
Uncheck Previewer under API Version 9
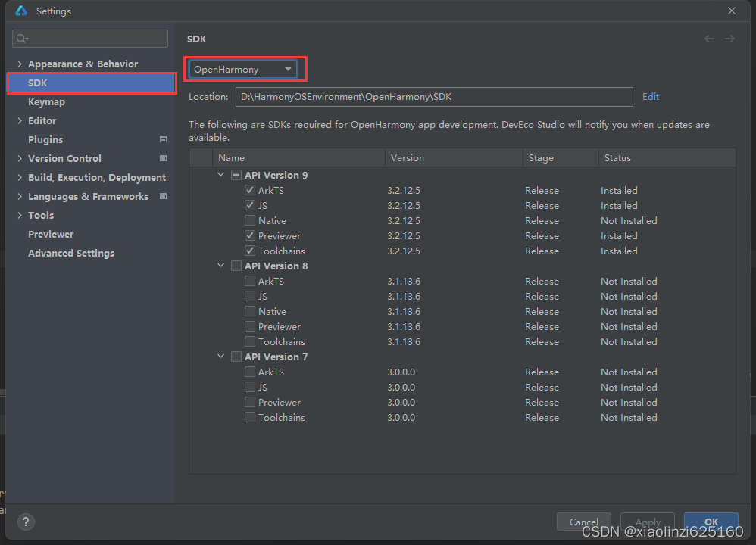250,235
